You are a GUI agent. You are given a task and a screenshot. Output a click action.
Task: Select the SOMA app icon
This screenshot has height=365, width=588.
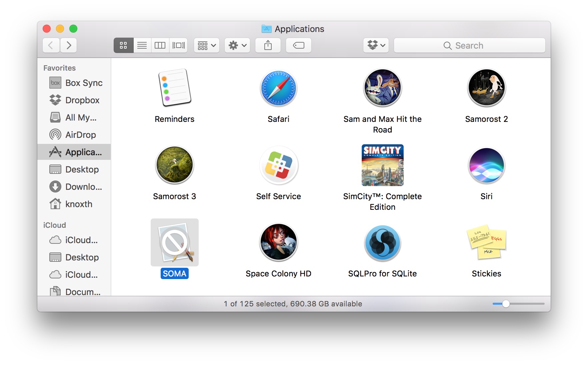click(x=174, y=242)
